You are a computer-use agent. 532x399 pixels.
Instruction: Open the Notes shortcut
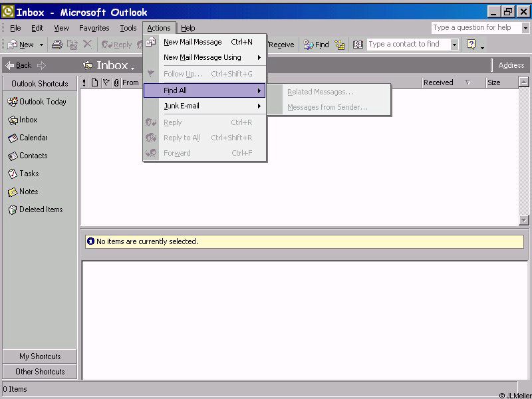click(23, 192)
